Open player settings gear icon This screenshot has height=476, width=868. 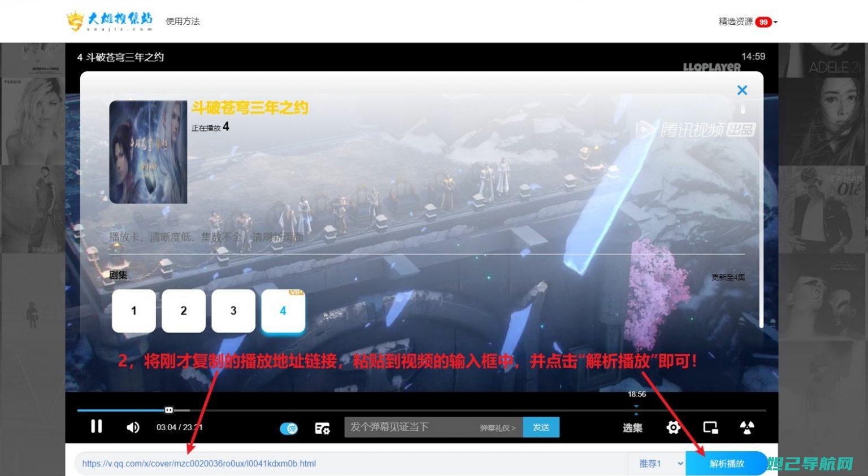click(x=673, y=427)
